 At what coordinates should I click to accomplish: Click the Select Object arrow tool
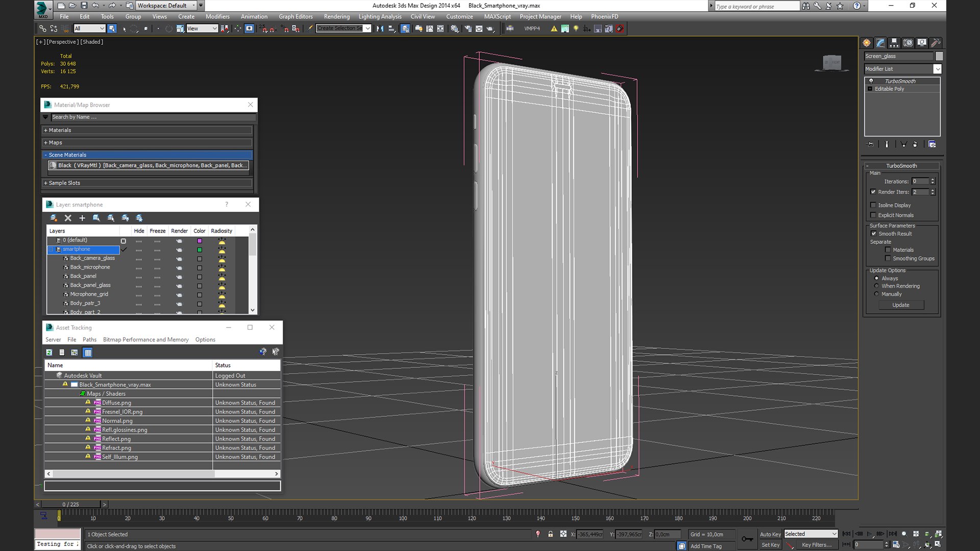pyautogui.click(x=112, y=29)
